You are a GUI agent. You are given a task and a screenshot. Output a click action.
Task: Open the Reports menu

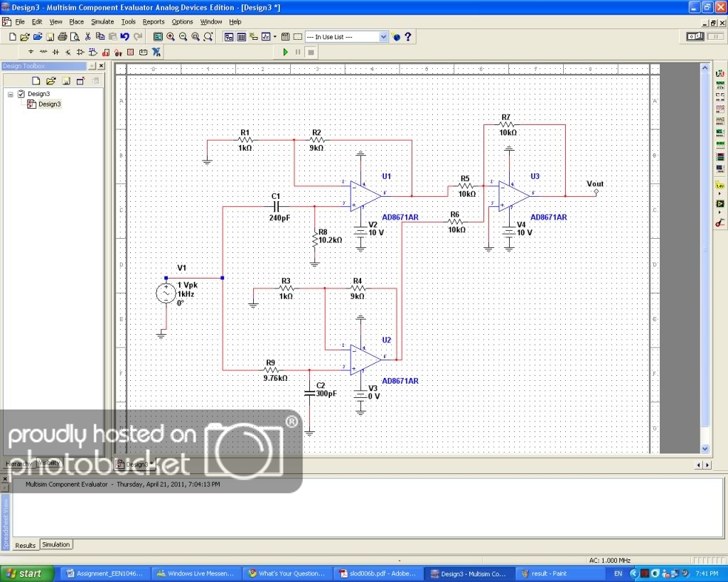pyautogui.click(x=154, y=22)
